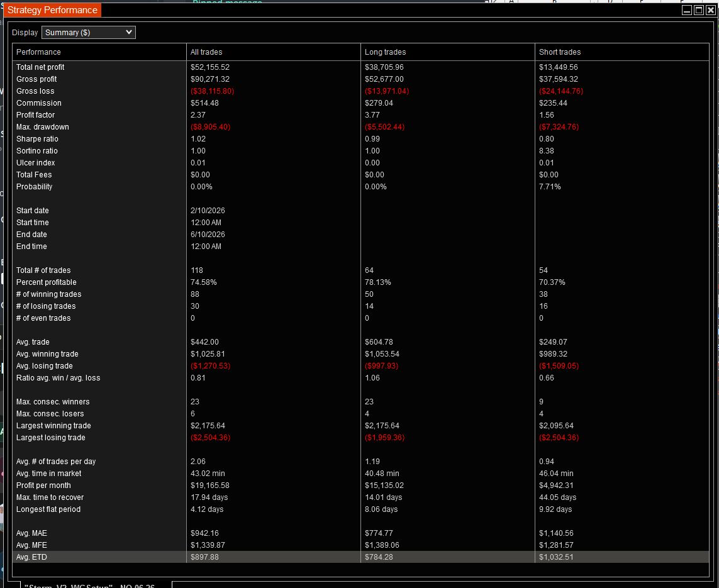719x588 pixels.
Task: Click the gross loss value ($38,115.80)
Action: point(213,91)
